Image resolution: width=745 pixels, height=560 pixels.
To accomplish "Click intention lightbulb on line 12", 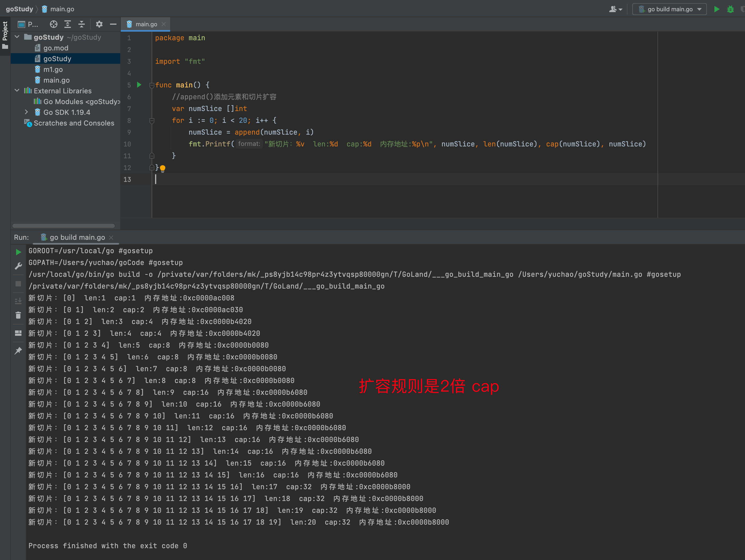I will (x=163, y=168).
